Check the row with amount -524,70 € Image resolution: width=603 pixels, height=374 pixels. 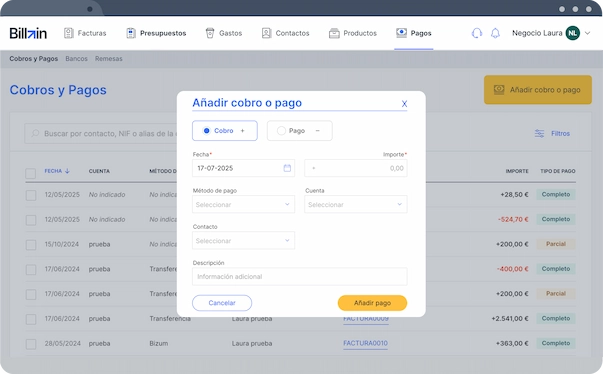click(31, 220)
